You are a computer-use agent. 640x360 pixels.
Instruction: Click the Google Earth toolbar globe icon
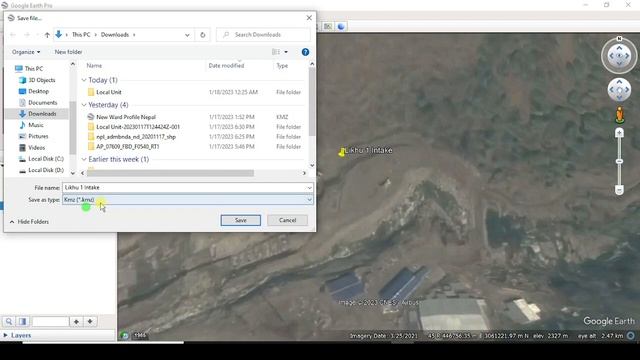pyautogui.click(x=341, y=27)
